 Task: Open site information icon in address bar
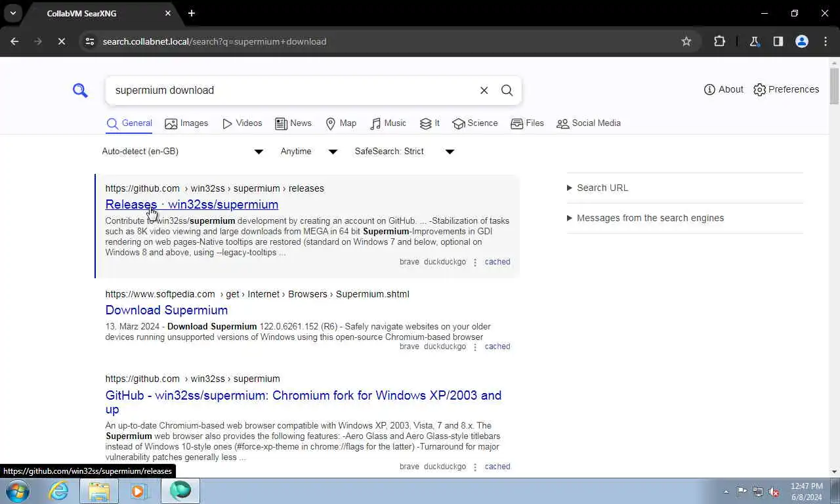point(90,41)
